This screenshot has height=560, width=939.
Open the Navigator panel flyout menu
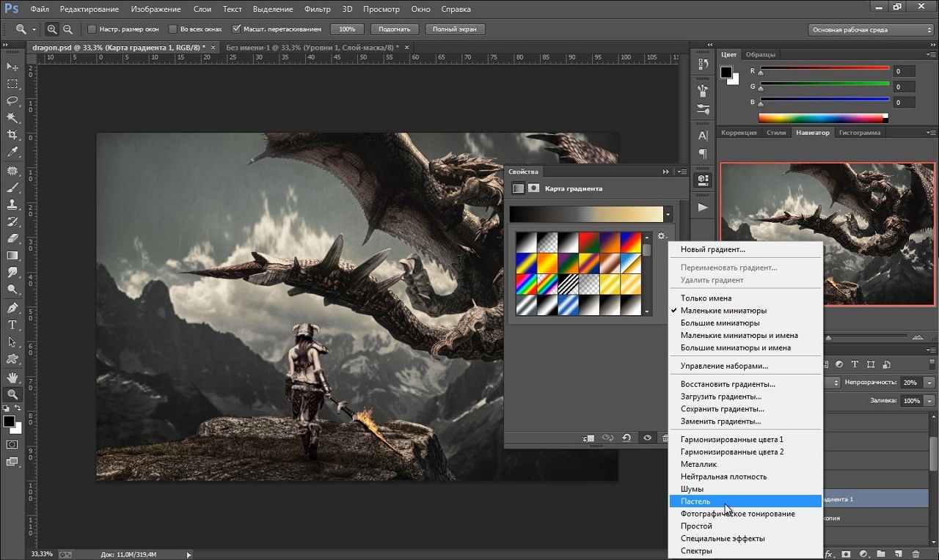tap(932, 133)
